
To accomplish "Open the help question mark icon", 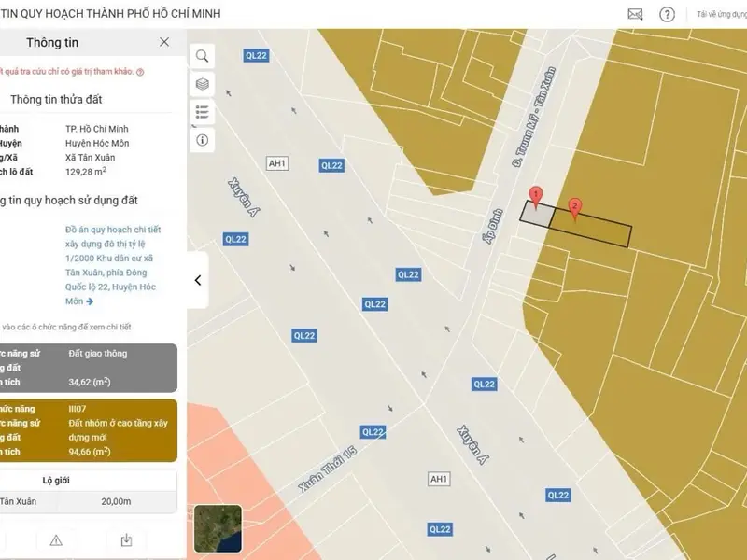I will (x=667, y=14).
